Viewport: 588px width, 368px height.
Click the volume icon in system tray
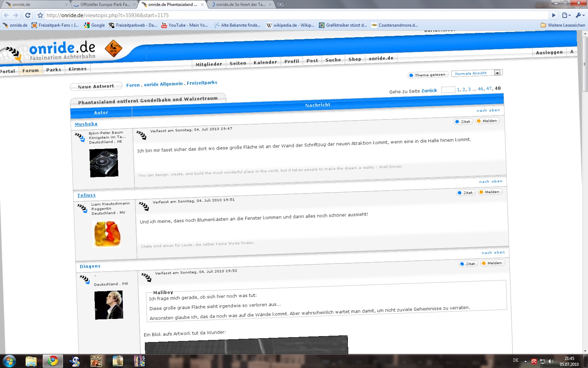coord(551,361)
